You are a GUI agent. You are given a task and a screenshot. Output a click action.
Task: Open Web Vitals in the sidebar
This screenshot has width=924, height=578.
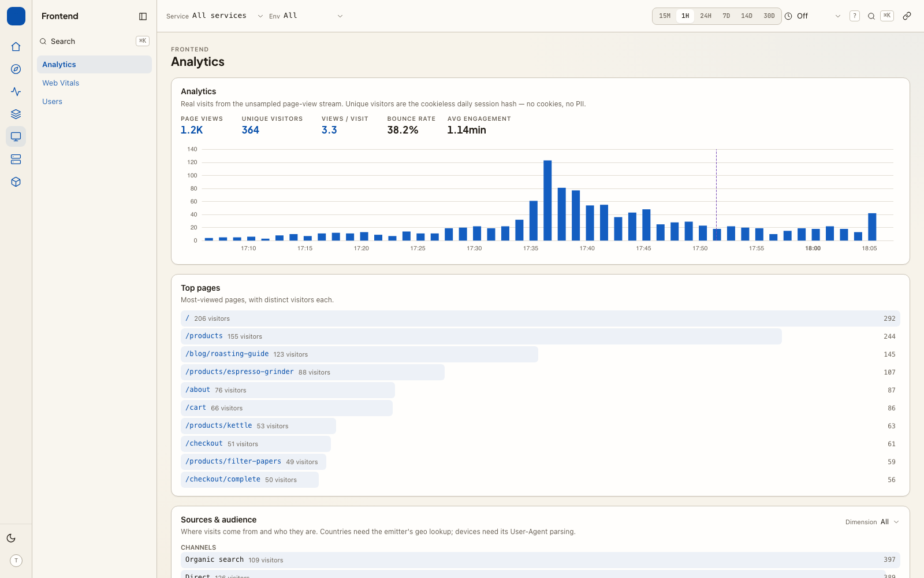(94, 83)
